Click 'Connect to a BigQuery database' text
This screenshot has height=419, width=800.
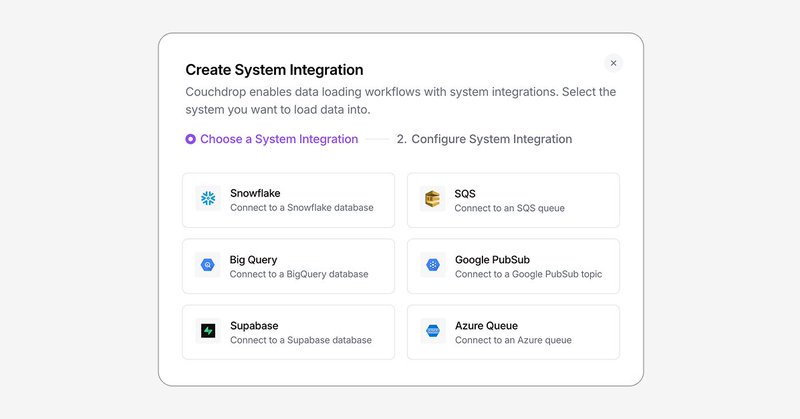tap(299, 274)
